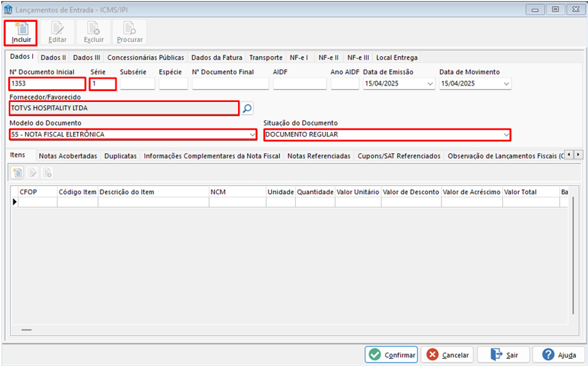
Task: Expand the Modelo do Documento combo box
Action: pyautogui.click(x=252, y=135)
